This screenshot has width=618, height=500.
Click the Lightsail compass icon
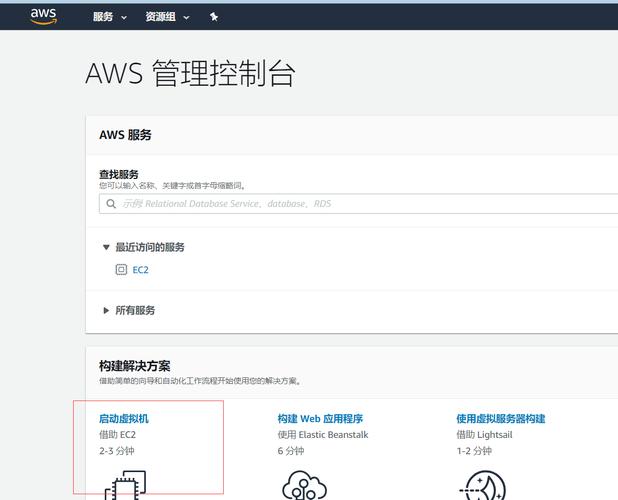[483, 485]
